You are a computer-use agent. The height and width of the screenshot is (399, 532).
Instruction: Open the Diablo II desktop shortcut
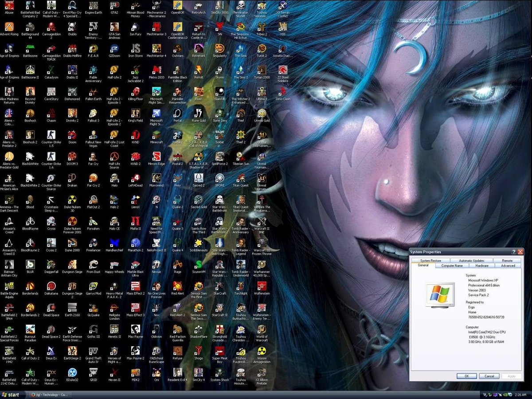coord(72,72)
